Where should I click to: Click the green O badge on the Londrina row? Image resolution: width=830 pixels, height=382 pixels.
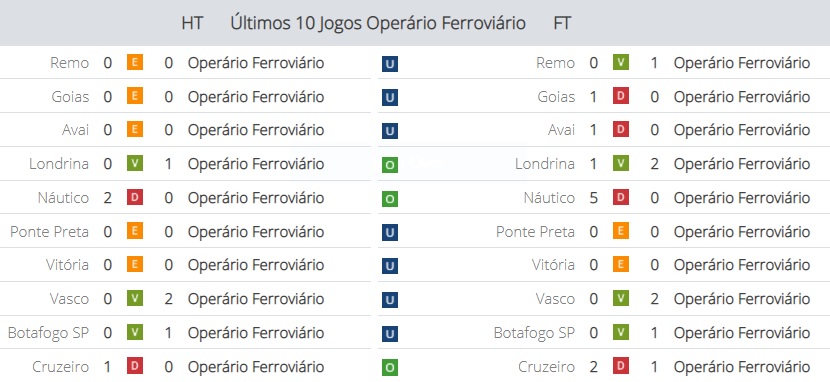point(390,165)
